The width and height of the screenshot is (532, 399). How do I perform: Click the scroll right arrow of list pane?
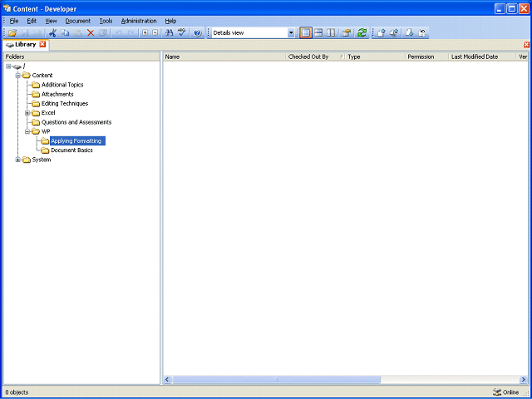tap(524, 379)
